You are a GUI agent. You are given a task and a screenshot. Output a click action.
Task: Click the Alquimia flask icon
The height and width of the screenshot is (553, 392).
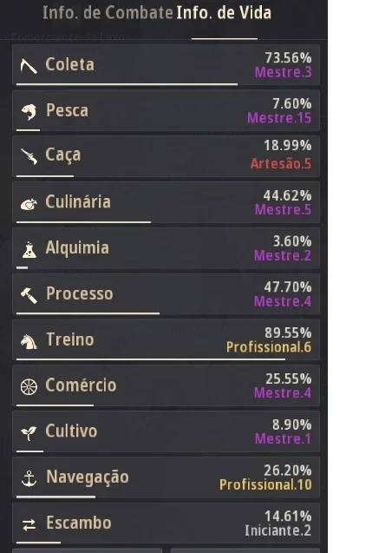(29, 250)
